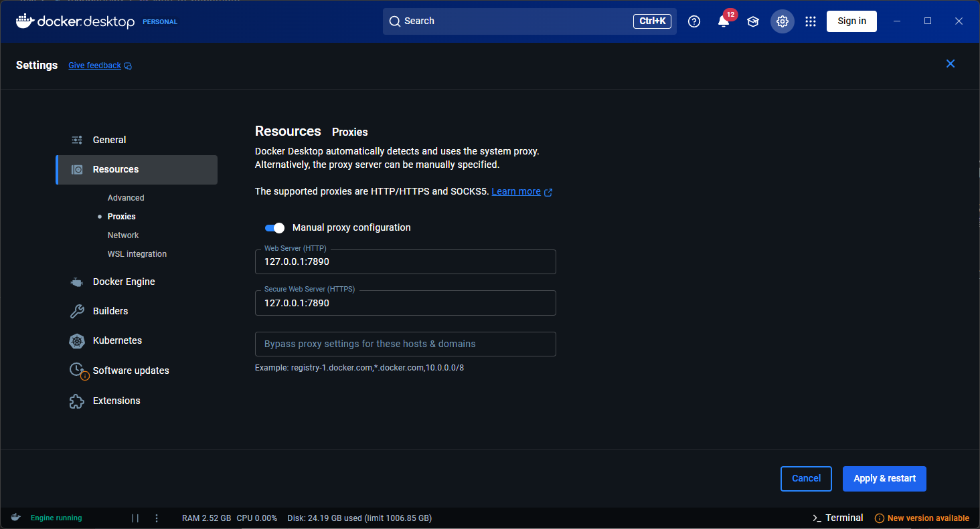This screenshot has height=529, width=980.
Task: Open the engine three-dot menu in status bar
Action: [x=157, y=518]
